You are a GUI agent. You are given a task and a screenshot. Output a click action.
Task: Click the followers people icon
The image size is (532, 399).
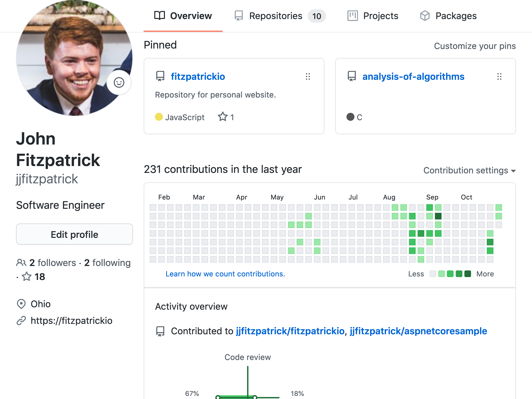(21, 263)
